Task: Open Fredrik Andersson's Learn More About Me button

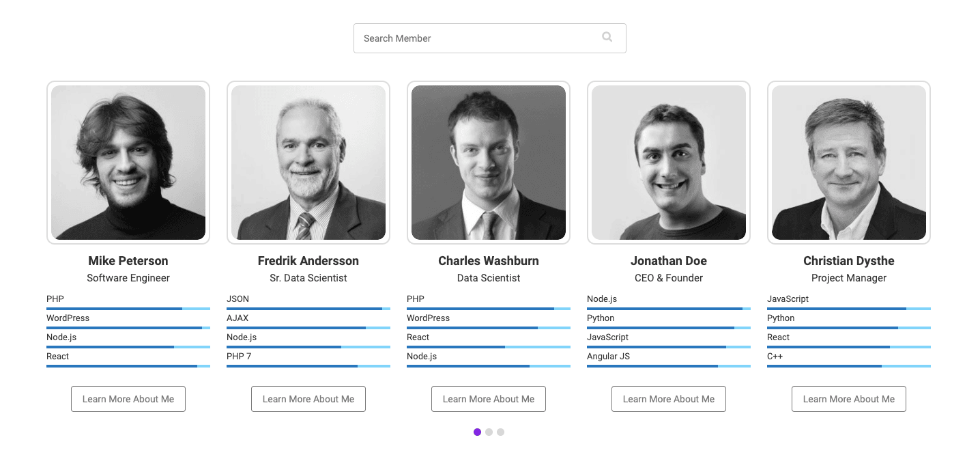Action: pyautogui.click(x=308, y=399)
